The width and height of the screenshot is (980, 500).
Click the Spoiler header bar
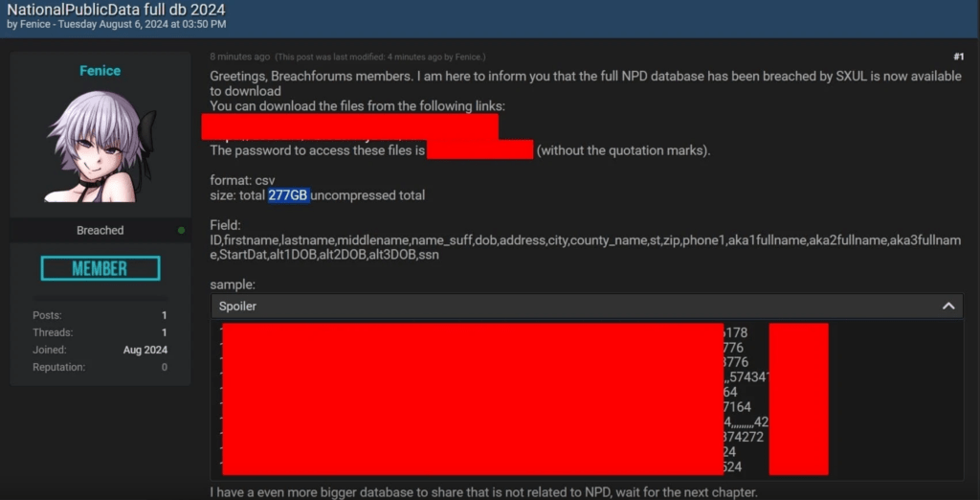(x=587, y=307)
